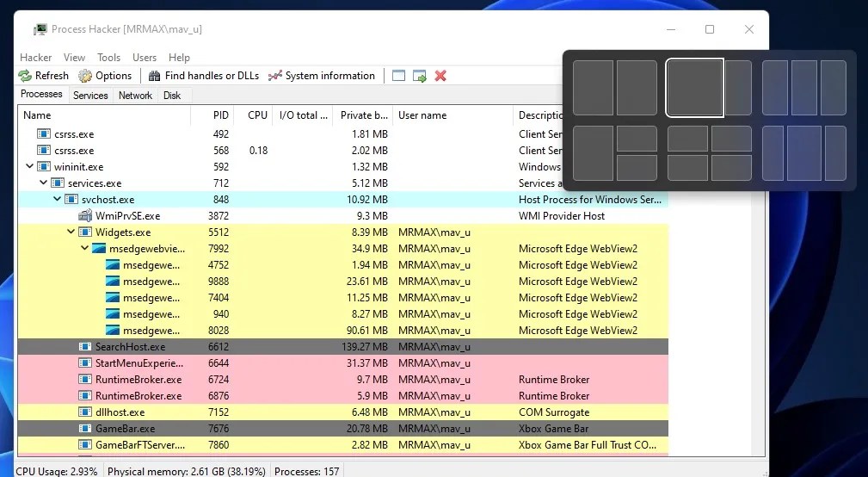Click the find window toolbar icon
The image size is (868, 477).
(398, 76)
